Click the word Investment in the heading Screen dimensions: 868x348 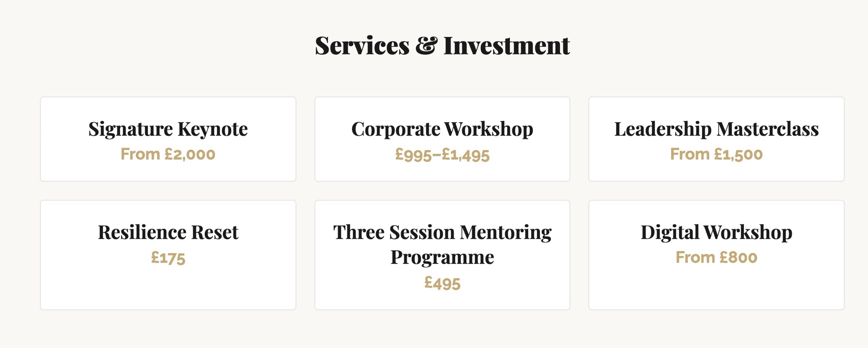click(x=507, y=46)
